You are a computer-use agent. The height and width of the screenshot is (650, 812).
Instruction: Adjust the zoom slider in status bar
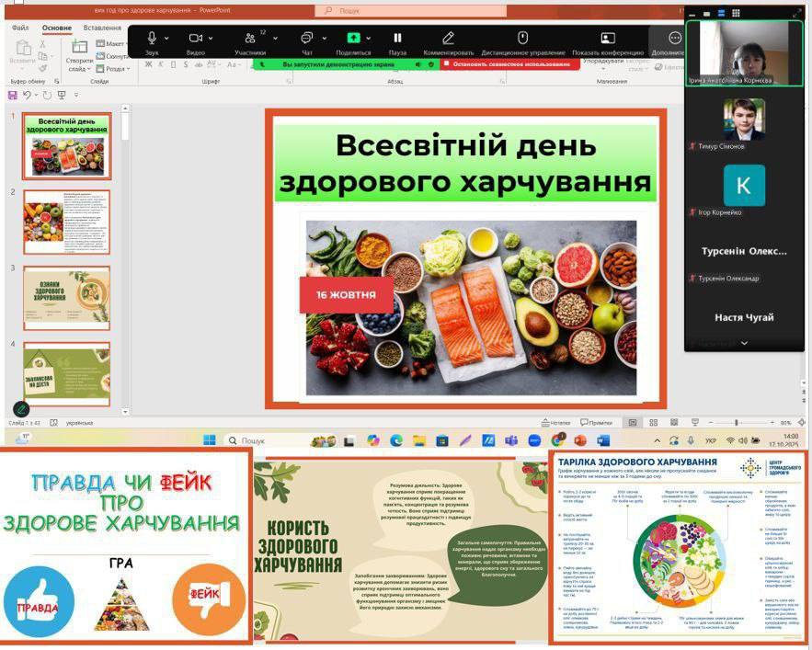[736, 423]
